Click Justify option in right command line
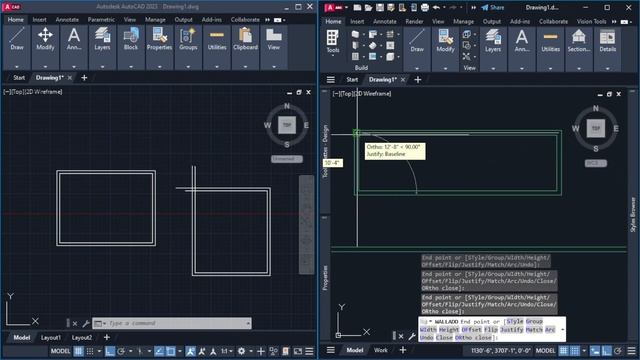 (x=511, y=329)
